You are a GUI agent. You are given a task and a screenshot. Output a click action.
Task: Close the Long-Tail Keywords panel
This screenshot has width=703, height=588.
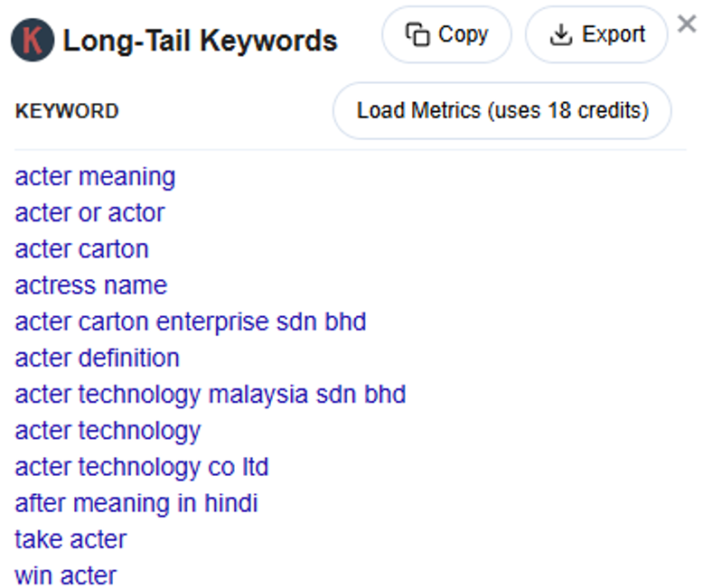point(687,24)
